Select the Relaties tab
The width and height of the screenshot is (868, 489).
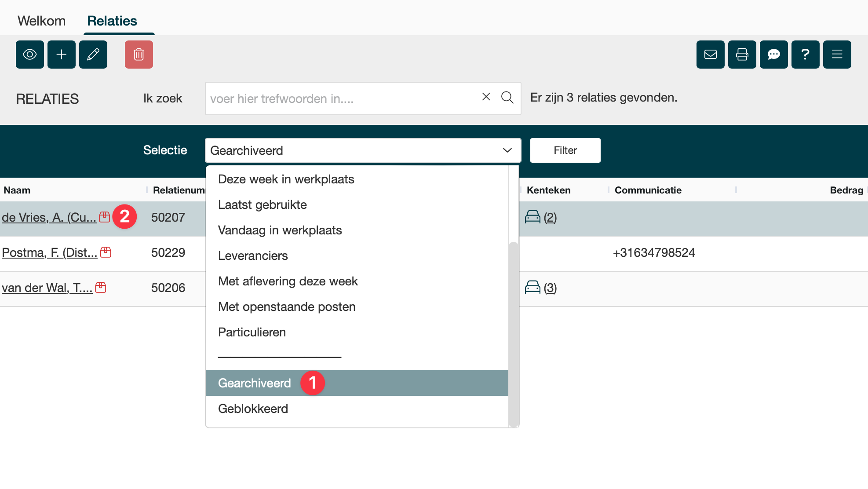112,21
